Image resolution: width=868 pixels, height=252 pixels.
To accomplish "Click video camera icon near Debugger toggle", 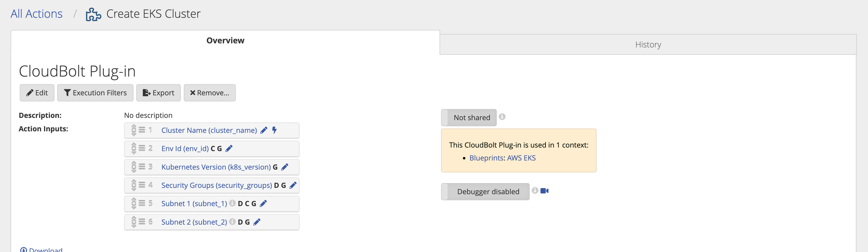I will 544,191.
